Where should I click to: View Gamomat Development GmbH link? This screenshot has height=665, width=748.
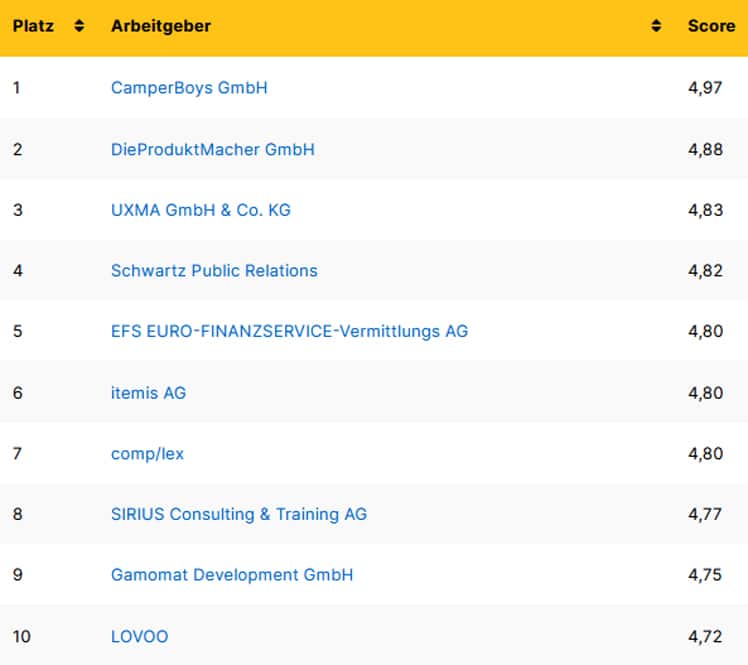[x=232, y=575]
